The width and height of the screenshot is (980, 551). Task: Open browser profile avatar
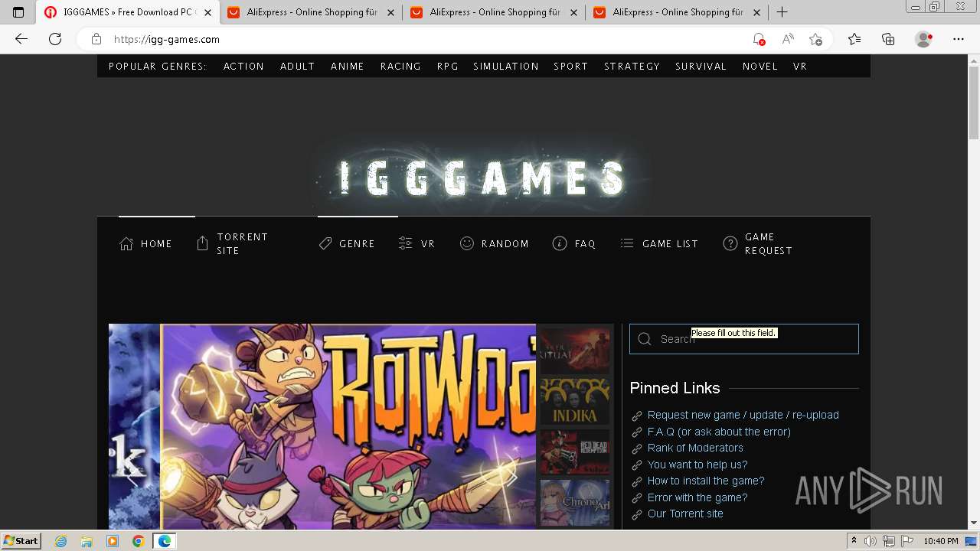pyautogui.click(x=923, y=39)
